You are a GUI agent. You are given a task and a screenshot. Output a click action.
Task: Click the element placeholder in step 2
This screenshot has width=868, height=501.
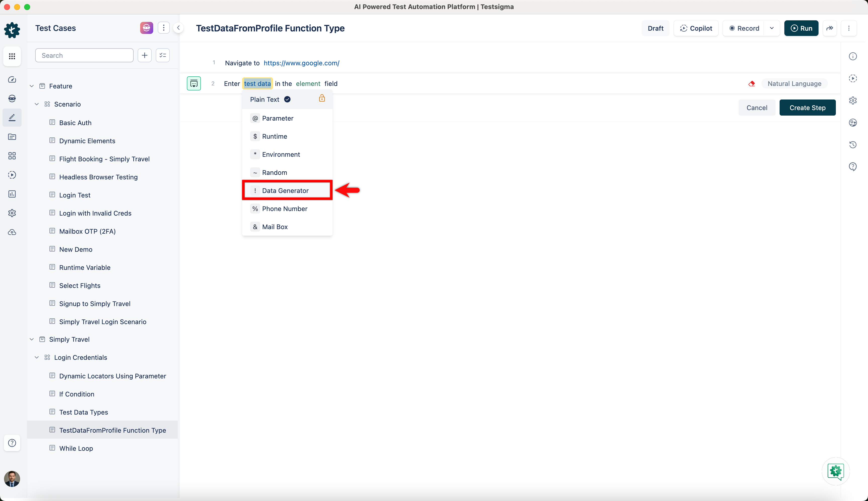(x=308, y=84)
